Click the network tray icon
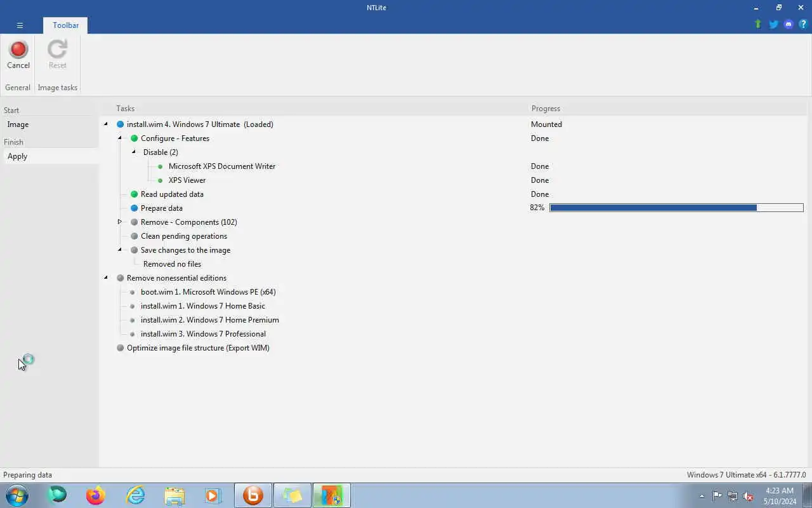Viewport: 812px width, 508px height. click(x=733, y=496)
